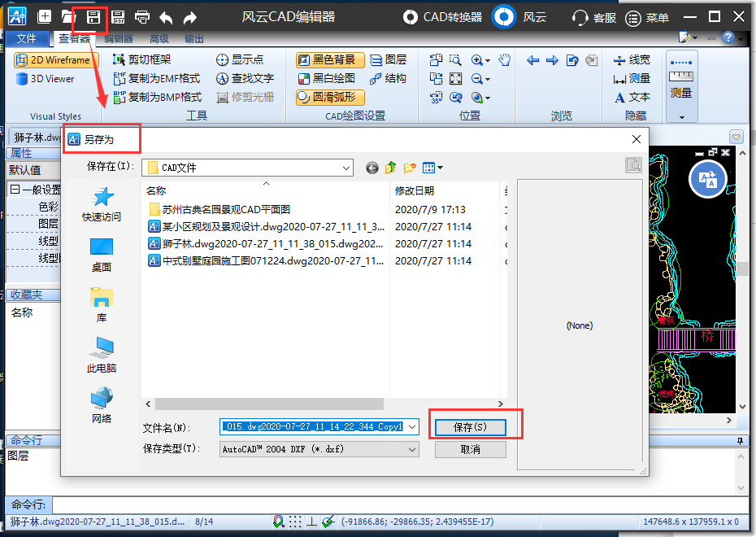Collapse the 一般设置 tree node
Screen dimensions: 756x537
click(x=15, y=190)
